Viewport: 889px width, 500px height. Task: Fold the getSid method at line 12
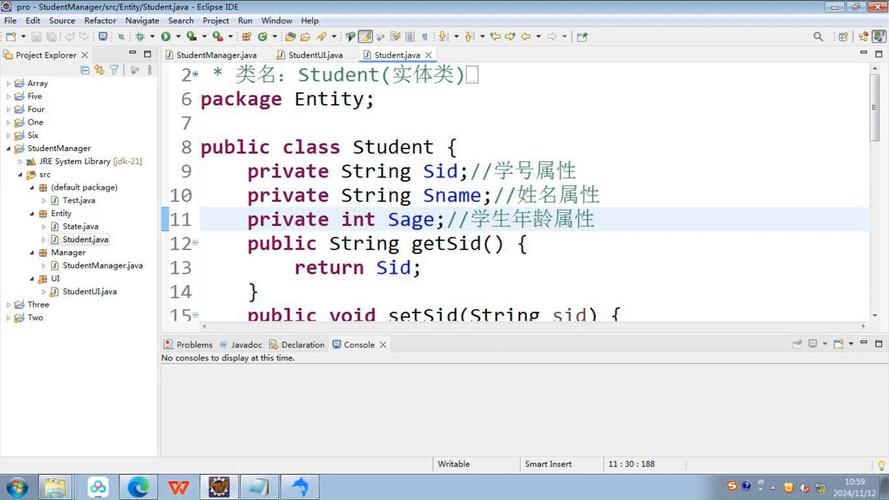(x=195, y=243)
